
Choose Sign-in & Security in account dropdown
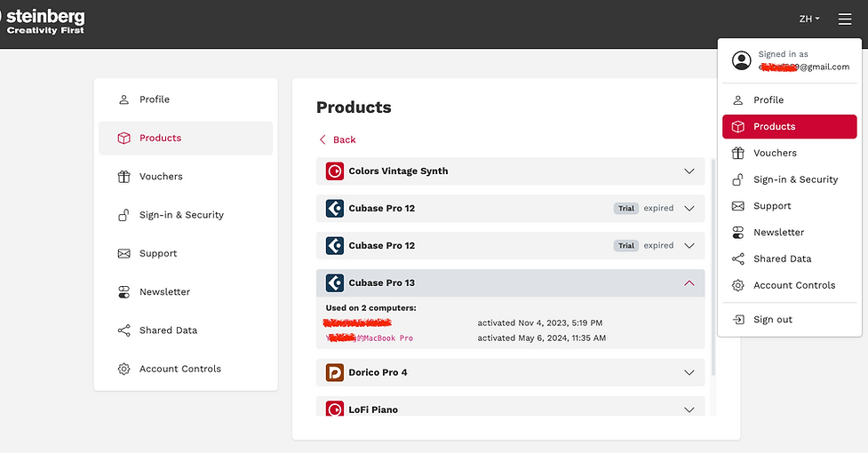tap(790, 179)
